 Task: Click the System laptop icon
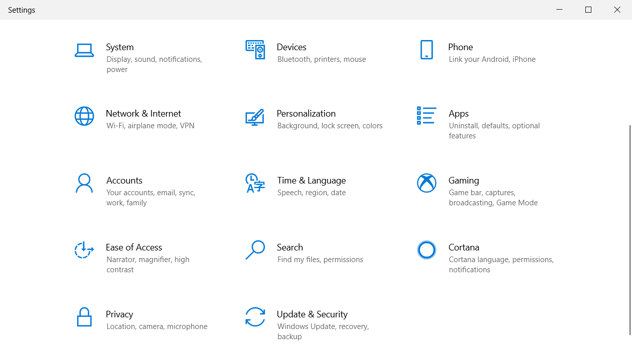click(84, 50)
